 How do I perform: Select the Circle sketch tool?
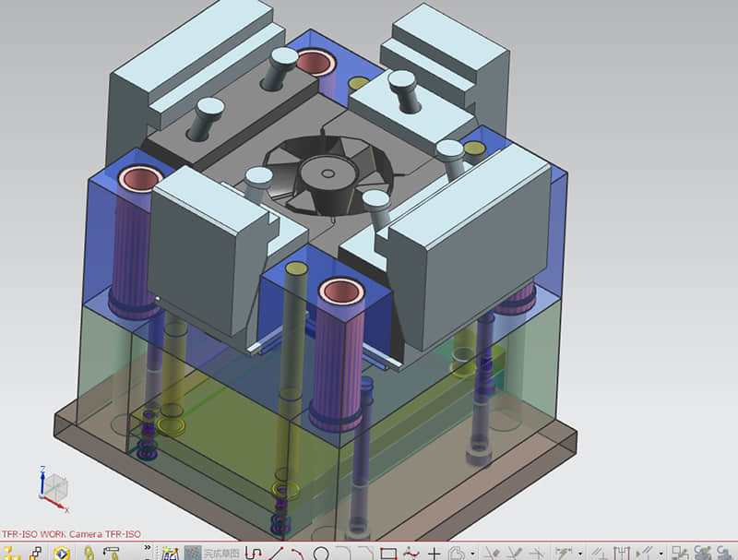(321, 554)
